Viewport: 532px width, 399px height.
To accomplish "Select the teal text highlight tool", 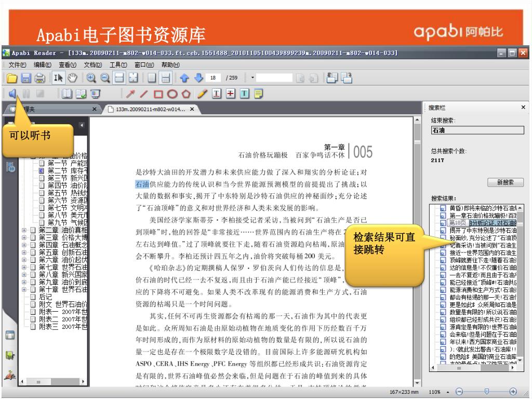I will (x=245, y=94).
